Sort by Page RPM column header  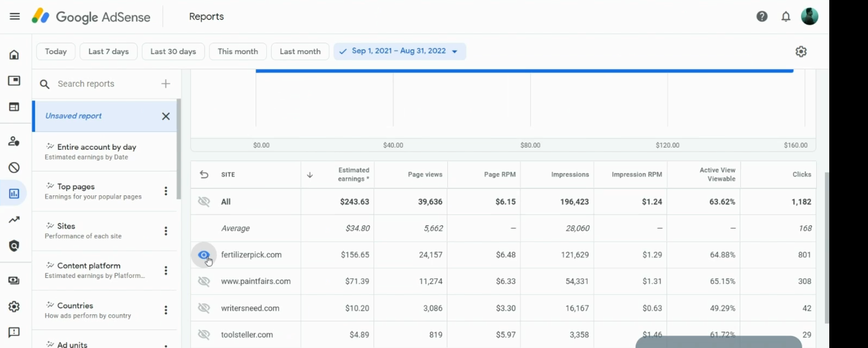(x=500, y=174)
